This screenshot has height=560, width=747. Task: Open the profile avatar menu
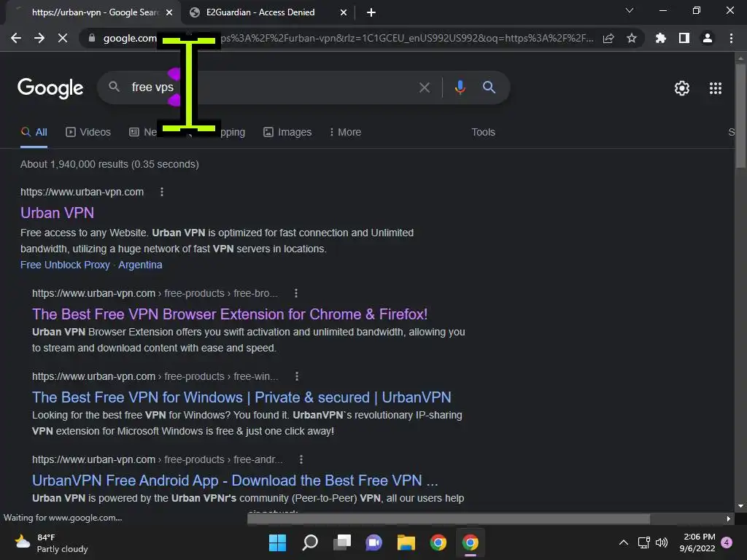coord(708,38)
